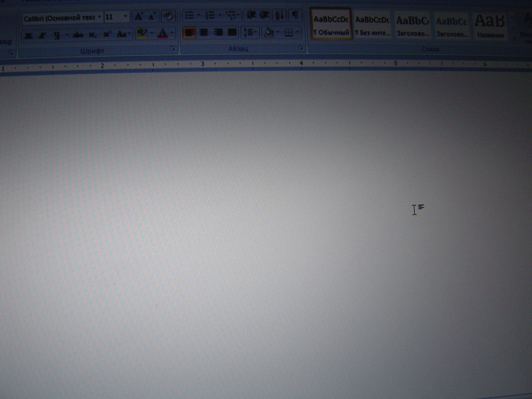Click the Grow Font icon
The image size is (532, 399).
(x=138, y=17)
